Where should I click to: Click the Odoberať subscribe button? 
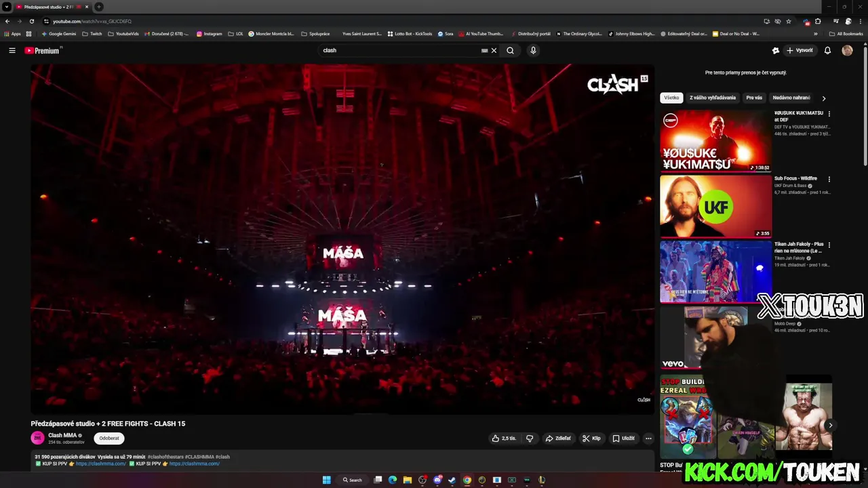(x=109, y=439)
